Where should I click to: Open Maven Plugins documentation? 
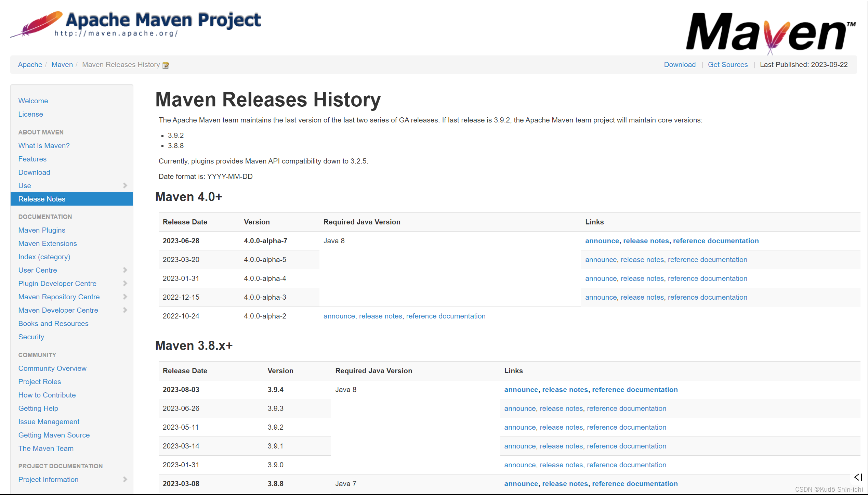click(x=42, y=230)
